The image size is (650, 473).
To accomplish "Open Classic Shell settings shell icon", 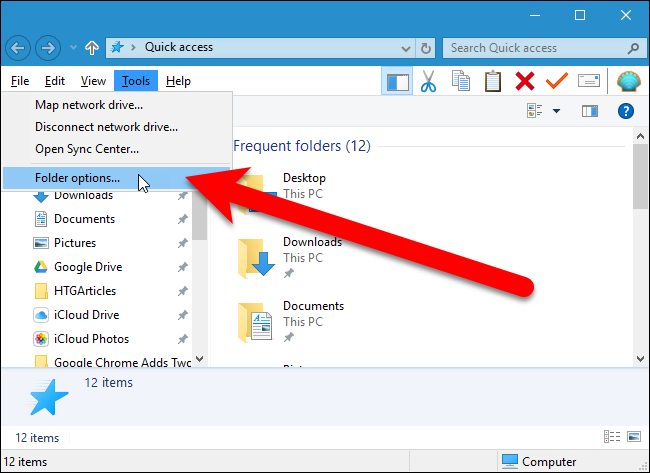I will 629,81.
